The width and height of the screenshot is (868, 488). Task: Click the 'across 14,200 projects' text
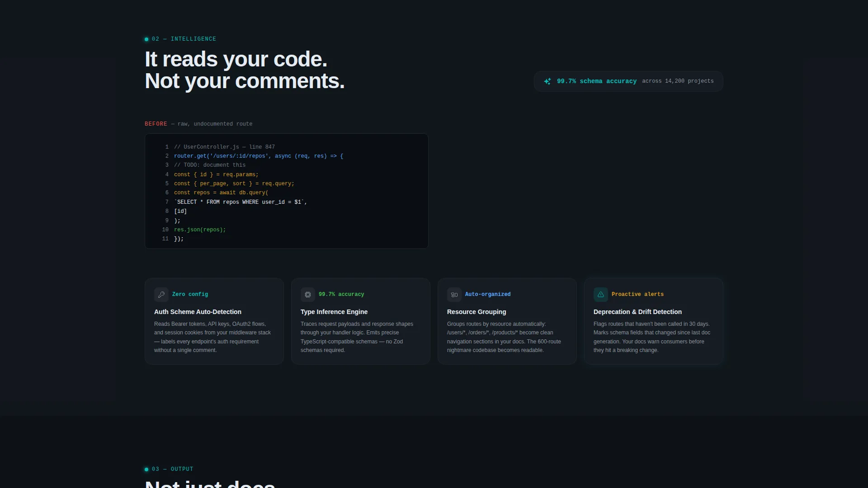click(678, 81)
